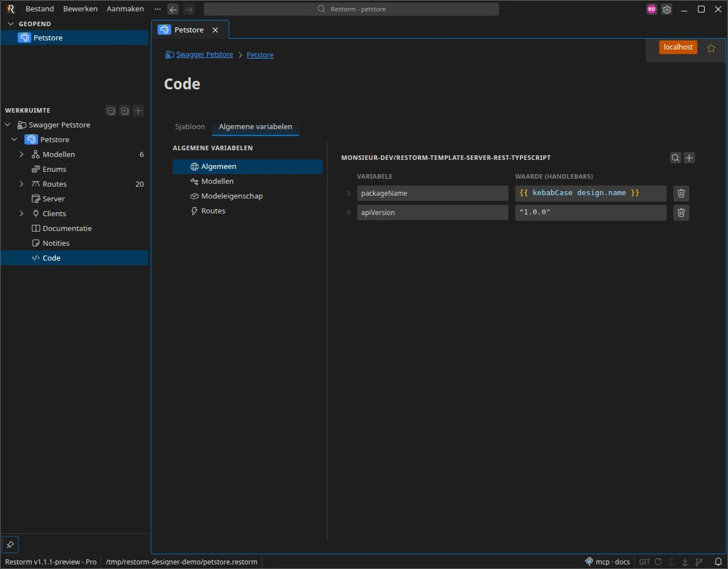Image resolution: width=728 pixels, height=569 pixels.
Task: Switch to the Sjabloon tab
Action: tap(190, 126)
